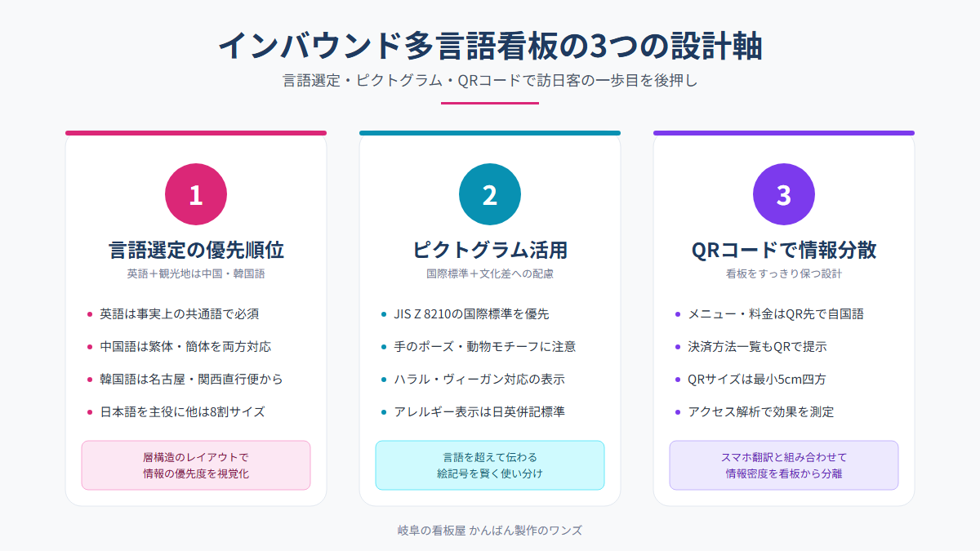Click the pink summary box about 層構造のレイアウト
This screenshot has width=980, height=551.
(x=196, y=465)
